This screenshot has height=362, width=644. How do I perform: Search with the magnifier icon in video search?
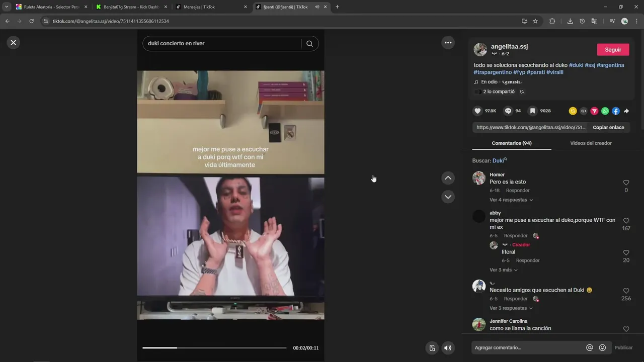309,44
